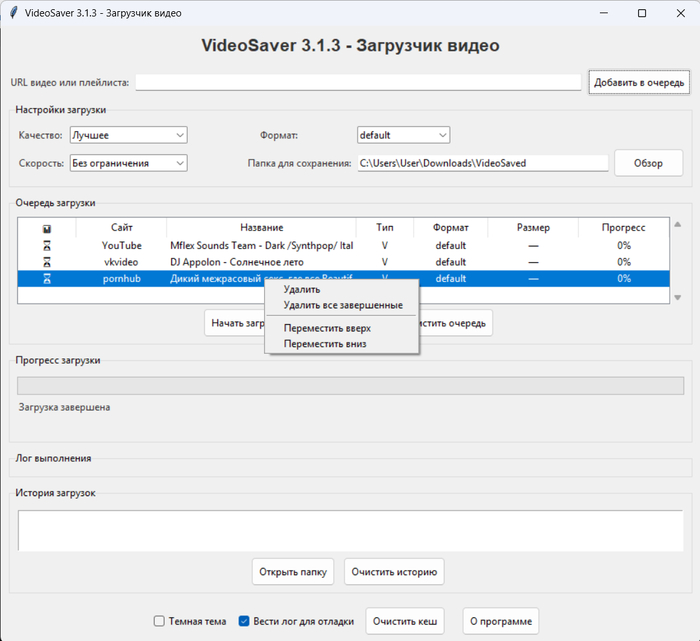Open the Скорость dropdown
The height and width of the screenshot is (641, 700).
127,163
